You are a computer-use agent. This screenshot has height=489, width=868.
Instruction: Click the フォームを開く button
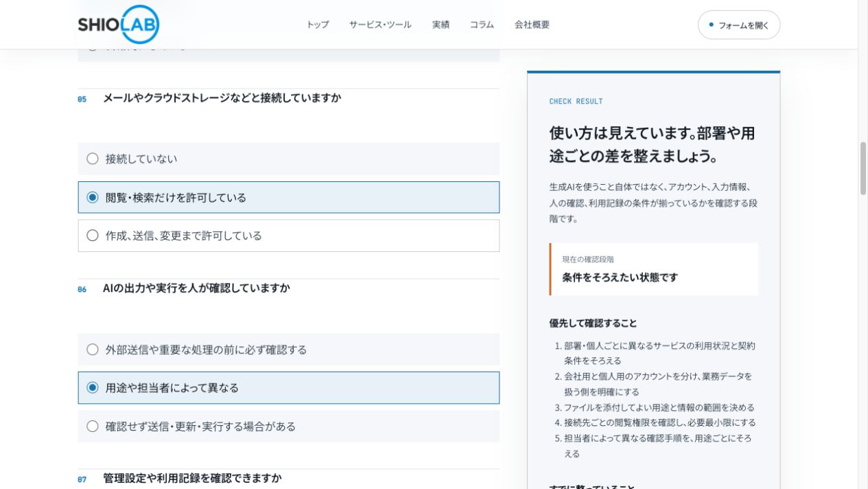click(739, 25)
